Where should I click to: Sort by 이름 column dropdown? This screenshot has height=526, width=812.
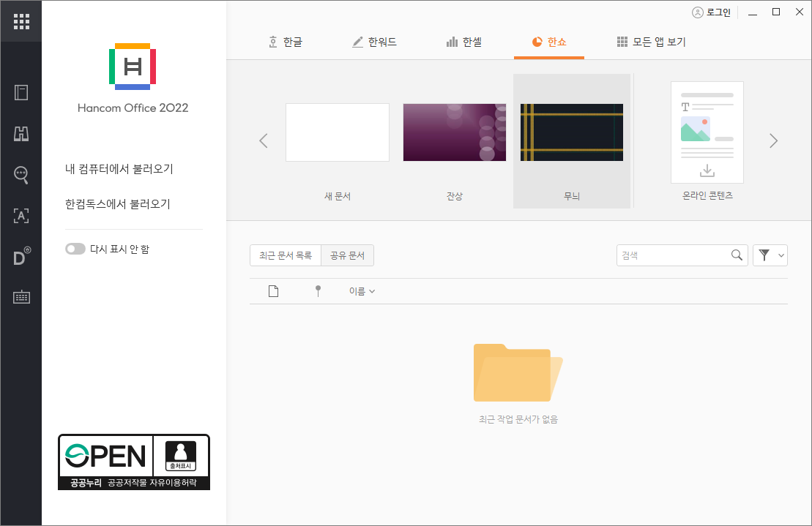(x=362, y=291)
